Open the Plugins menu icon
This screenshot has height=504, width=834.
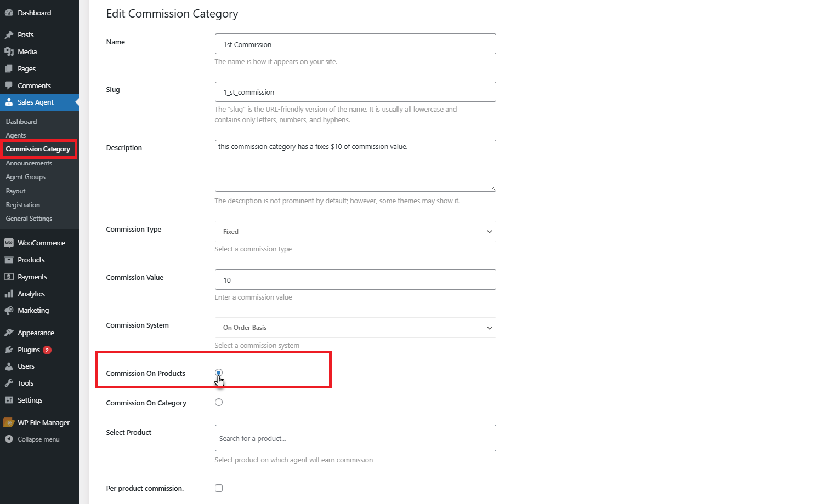9,350
